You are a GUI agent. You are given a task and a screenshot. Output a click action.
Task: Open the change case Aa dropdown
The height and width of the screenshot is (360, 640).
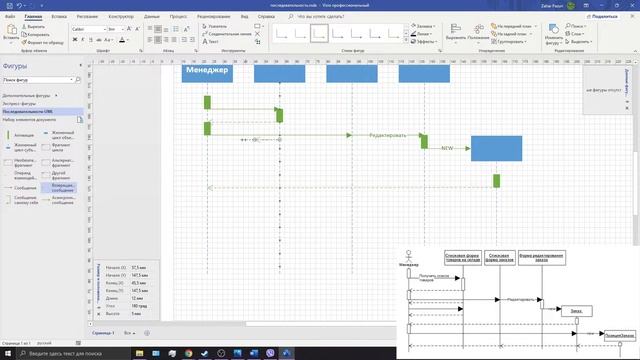[x=108, y=40]
